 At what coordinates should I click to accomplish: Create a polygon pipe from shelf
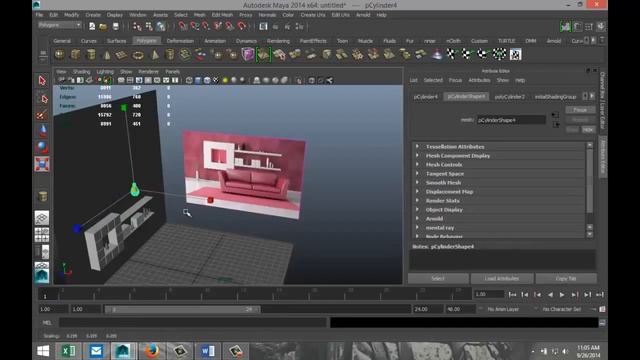point(170,54)
